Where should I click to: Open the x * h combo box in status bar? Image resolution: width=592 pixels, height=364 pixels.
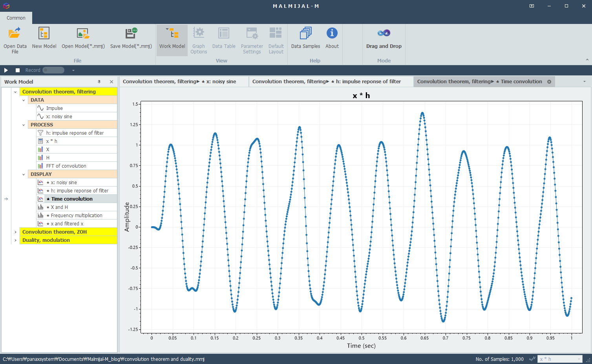click(560, 359)
